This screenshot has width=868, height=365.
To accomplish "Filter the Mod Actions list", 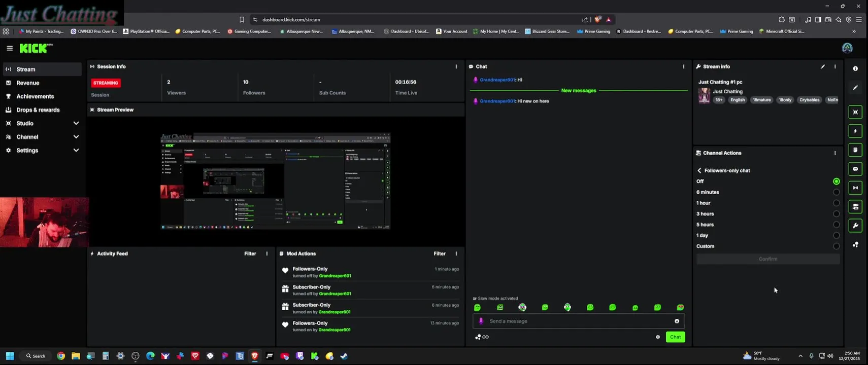I will (440, 253).
